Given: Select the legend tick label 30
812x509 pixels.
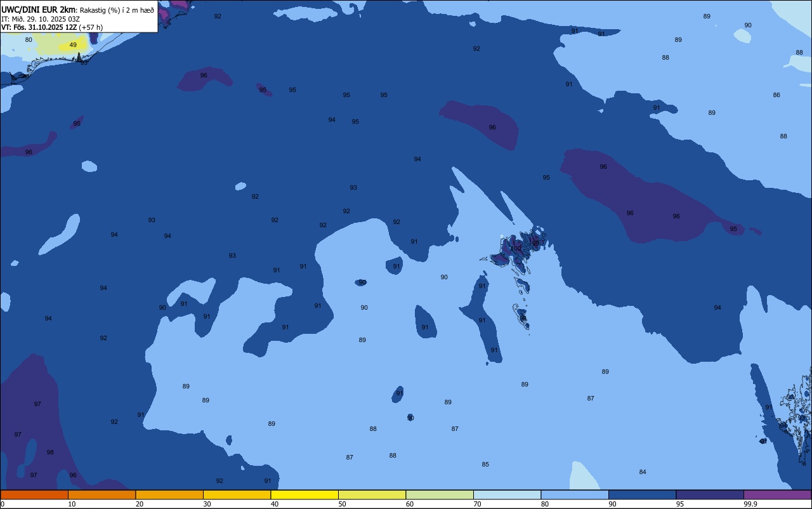Looking at the screenshot, I should [207, 504].
